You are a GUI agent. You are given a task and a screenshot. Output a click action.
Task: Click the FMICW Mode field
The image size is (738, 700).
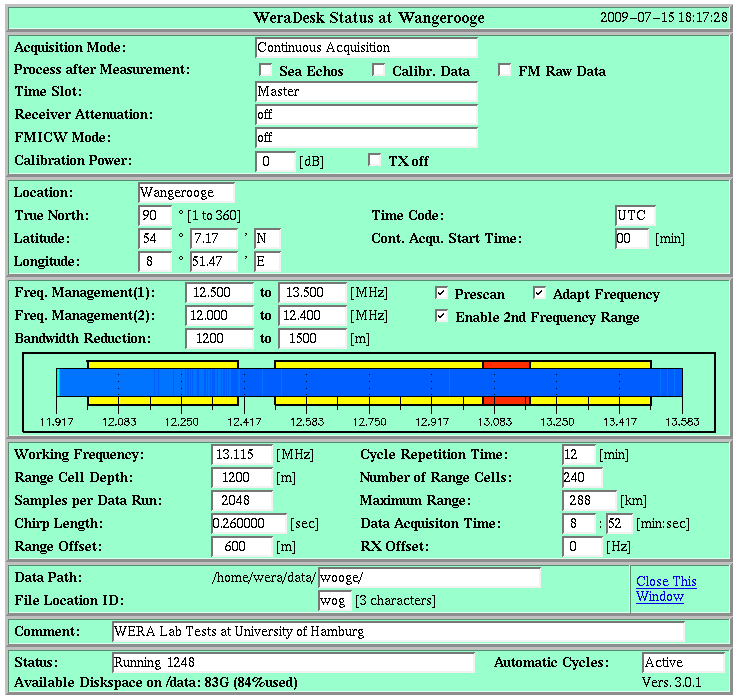point(367,137)
